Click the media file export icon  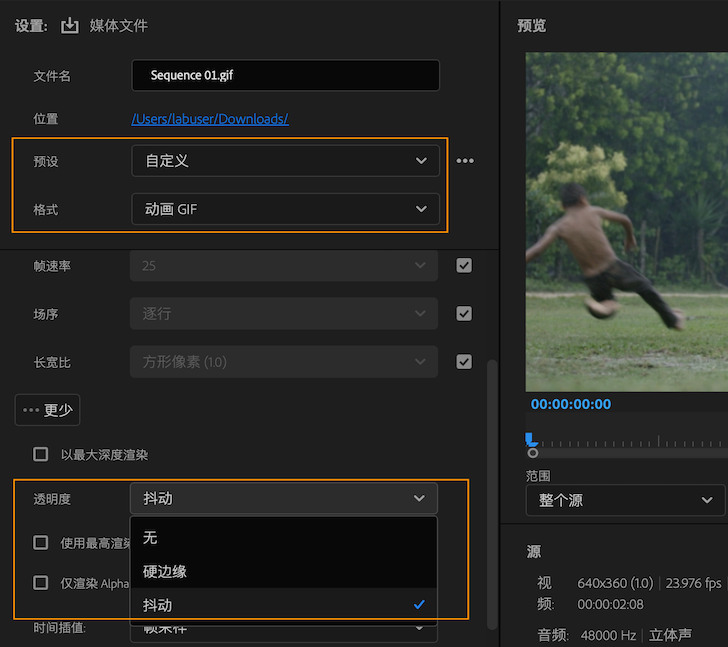(70, 26)
